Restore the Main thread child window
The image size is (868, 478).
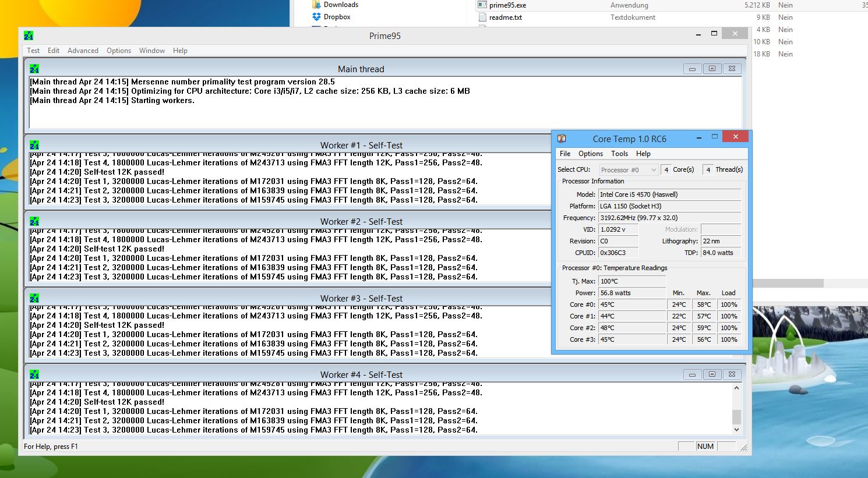[x=712, y=69]
